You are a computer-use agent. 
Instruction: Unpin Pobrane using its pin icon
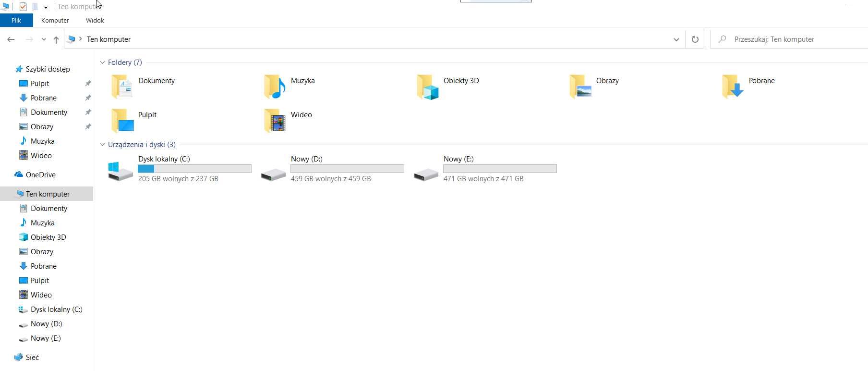click(x=88, y=98)
